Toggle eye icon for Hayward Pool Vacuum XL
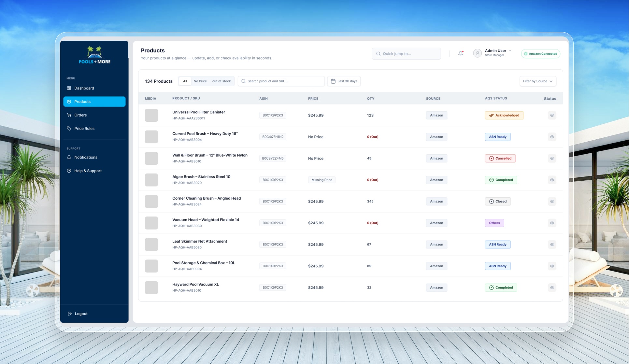 pos(552,287)
